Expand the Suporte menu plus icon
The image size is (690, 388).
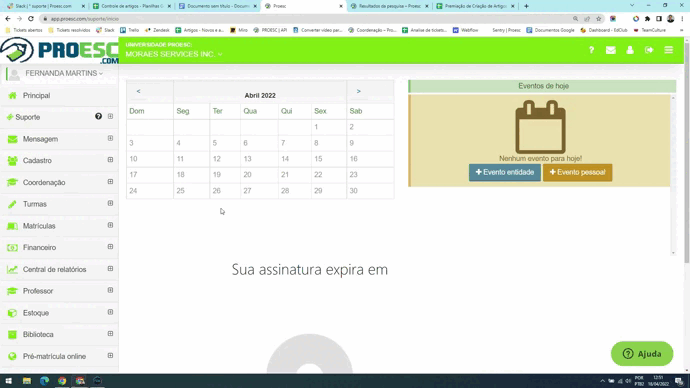tap(110, 117)
